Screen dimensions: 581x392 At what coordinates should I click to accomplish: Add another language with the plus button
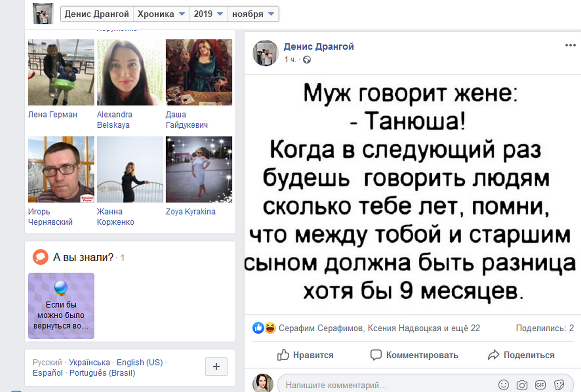tap(216, 366)
